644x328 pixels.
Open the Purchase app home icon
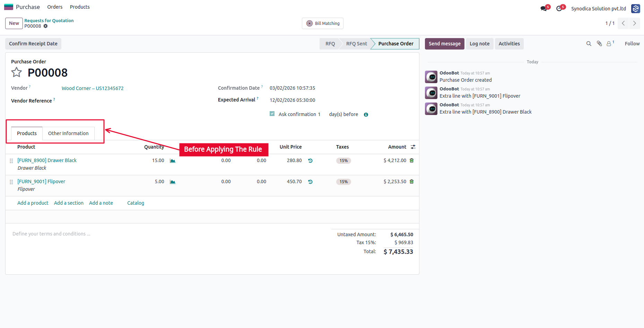(x=8, y=7)
